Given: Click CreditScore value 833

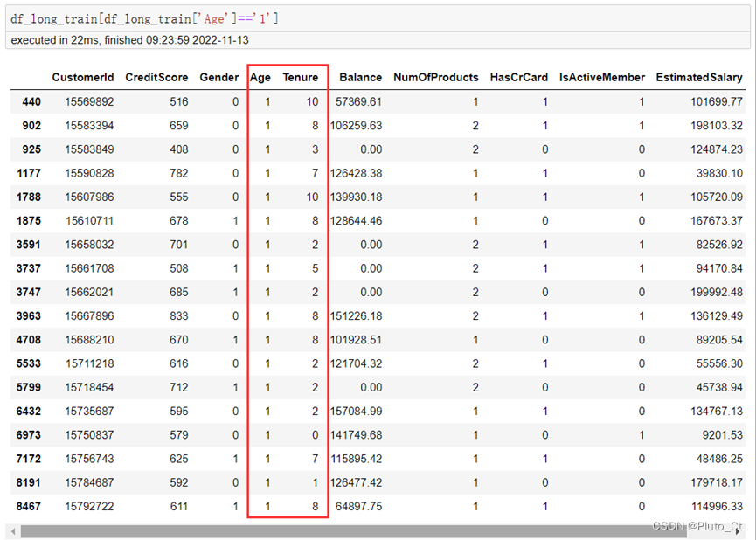Looking at the screenshot, I should coord(179,315).
